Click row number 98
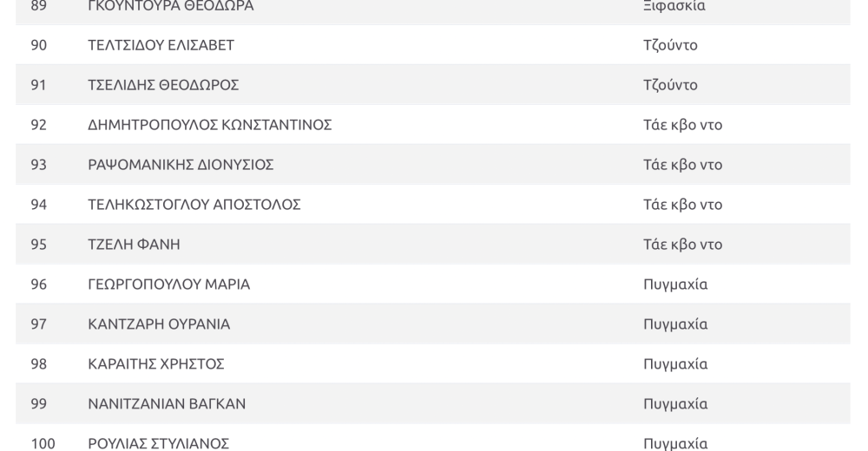This screenshot has height=451, width=868. pos(39,363)
